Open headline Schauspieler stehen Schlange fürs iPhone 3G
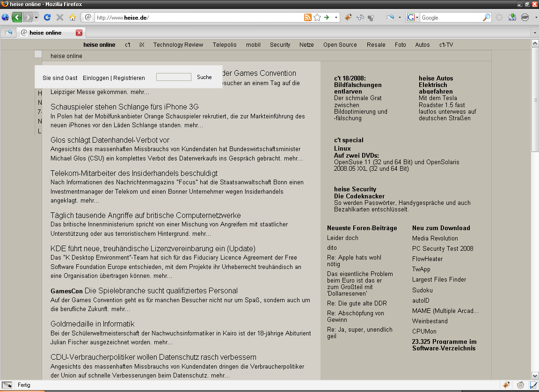The image size is (539, 392). [124, 107]
